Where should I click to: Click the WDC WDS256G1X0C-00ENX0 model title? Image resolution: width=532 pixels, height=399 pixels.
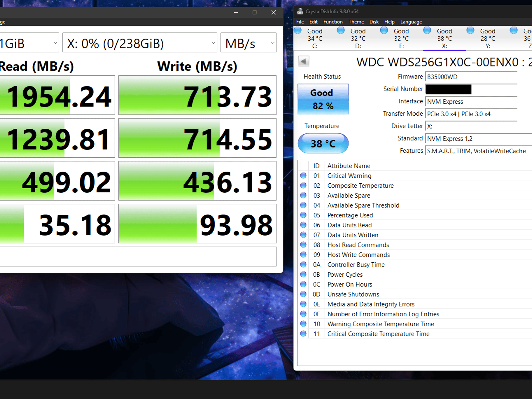pos(444,62)
